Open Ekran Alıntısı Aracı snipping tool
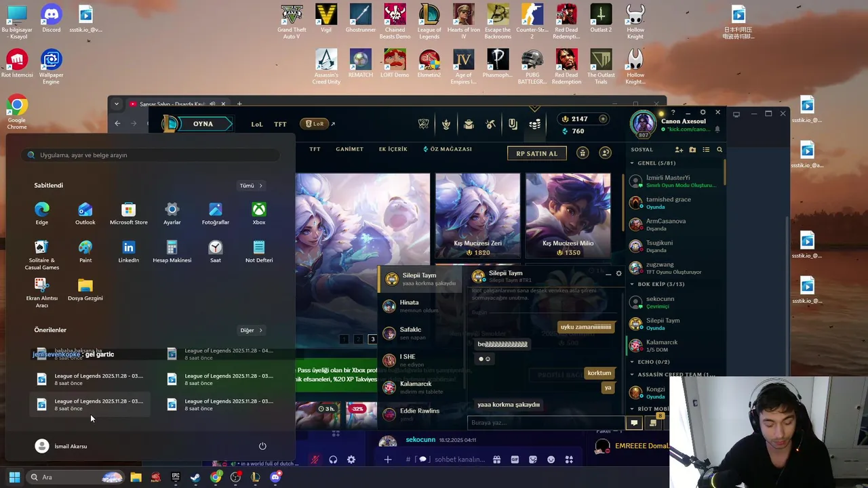The image size is (868, 488). tap(42, 293)
